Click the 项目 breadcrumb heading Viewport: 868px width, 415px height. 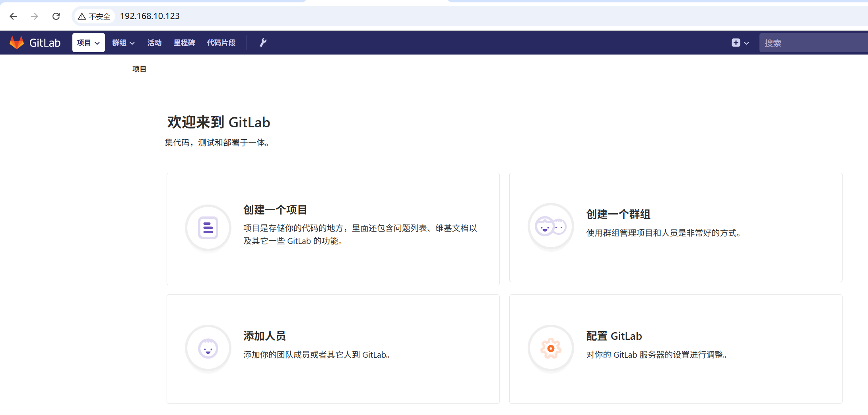coord(139,69)
